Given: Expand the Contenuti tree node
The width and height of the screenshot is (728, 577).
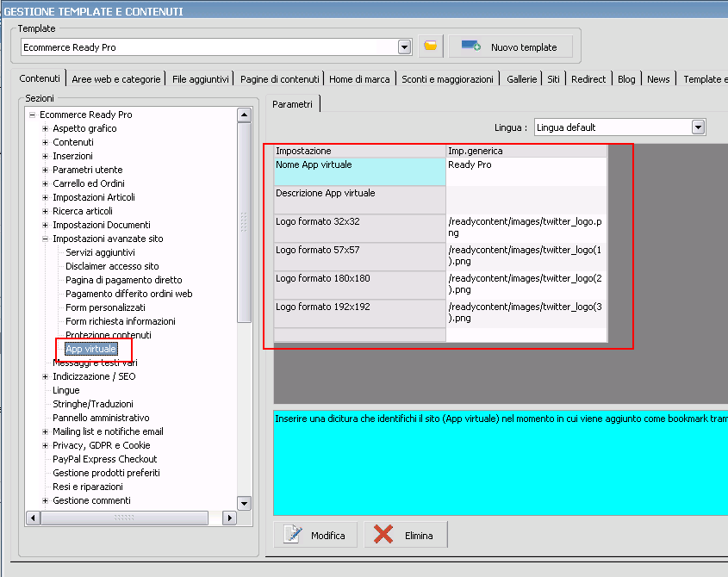Looking at the screenshot, I should point(45,142).
